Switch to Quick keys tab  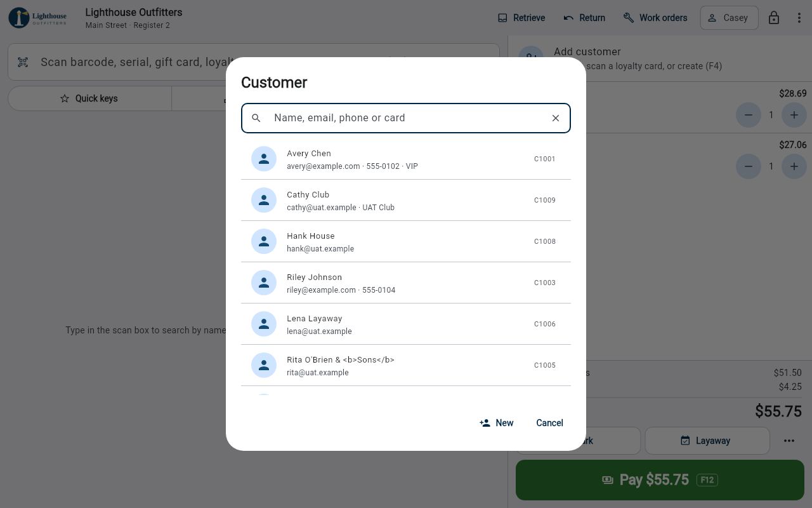point(89,98)
